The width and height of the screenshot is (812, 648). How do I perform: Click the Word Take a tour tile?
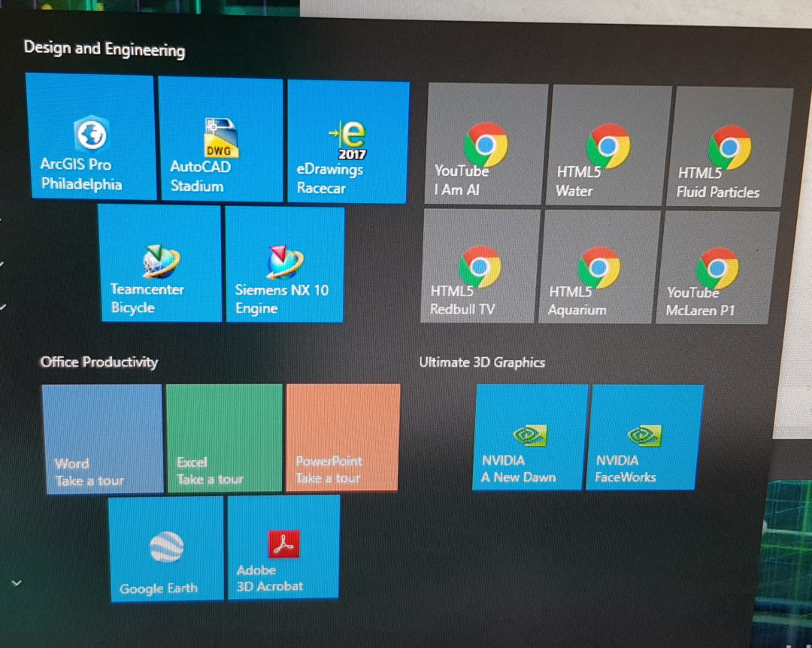click(102, 439)
